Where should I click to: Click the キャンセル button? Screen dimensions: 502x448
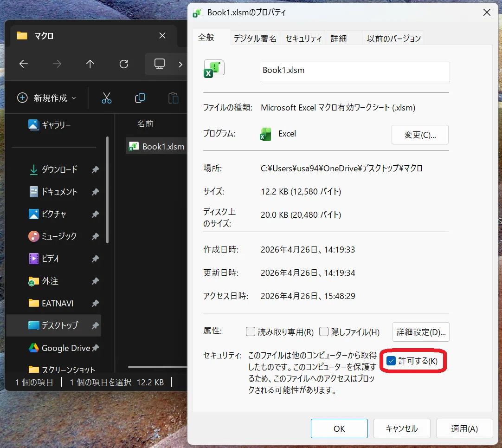pos(402,429)
